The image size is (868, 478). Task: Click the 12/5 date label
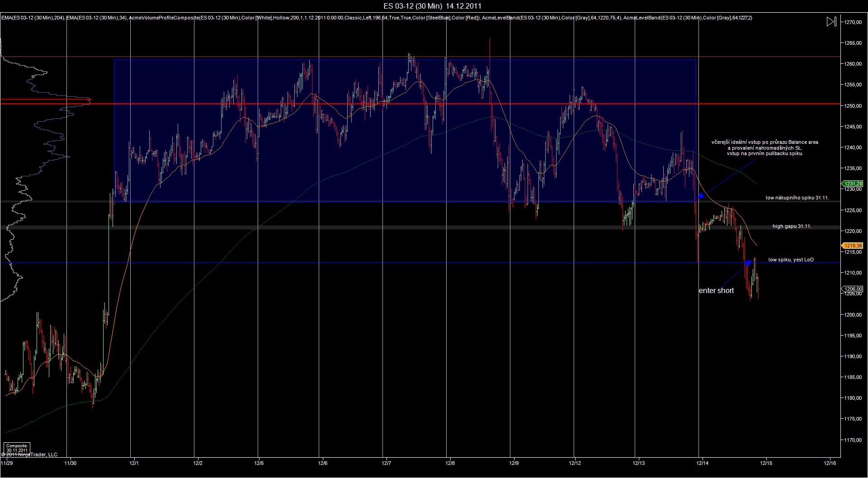tap(259, 463)
